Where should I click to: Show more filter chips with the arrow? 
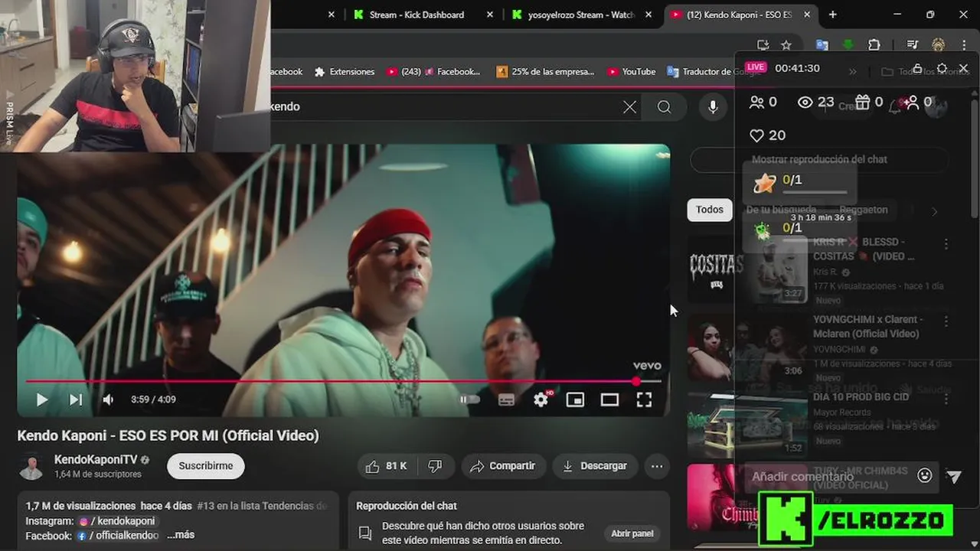tap(934, 211)
